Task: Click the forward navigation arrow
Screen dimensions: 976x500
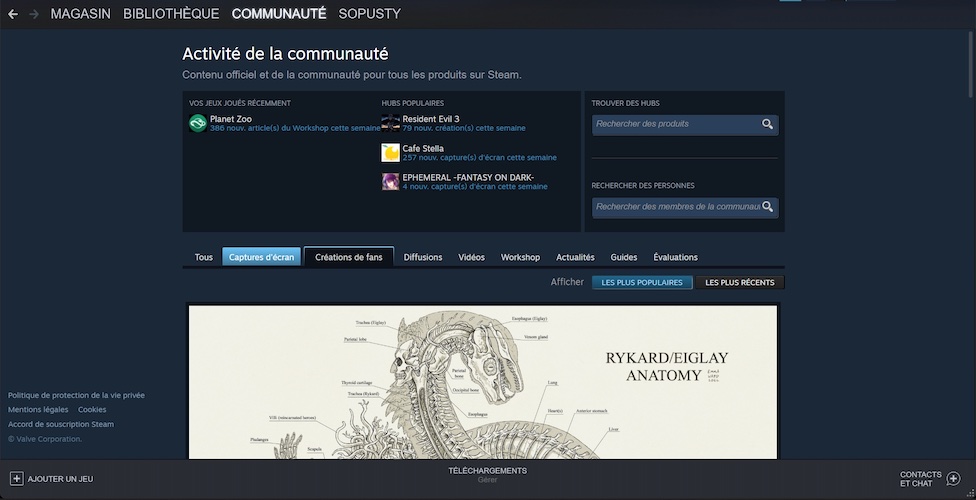Action: click(x=34, y=14)
